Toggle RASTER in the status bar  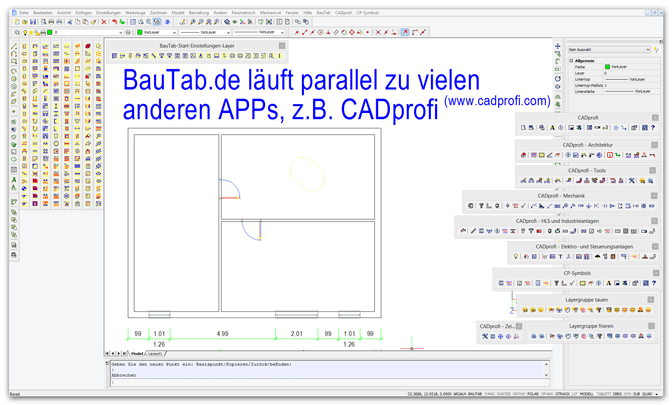point(504,394)
